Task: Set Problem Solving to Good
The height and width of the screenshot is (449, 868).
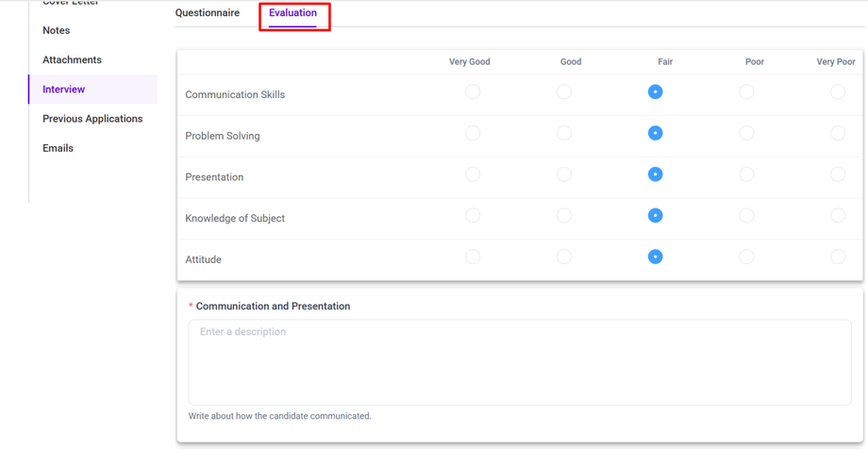Action: coord(564,133)
